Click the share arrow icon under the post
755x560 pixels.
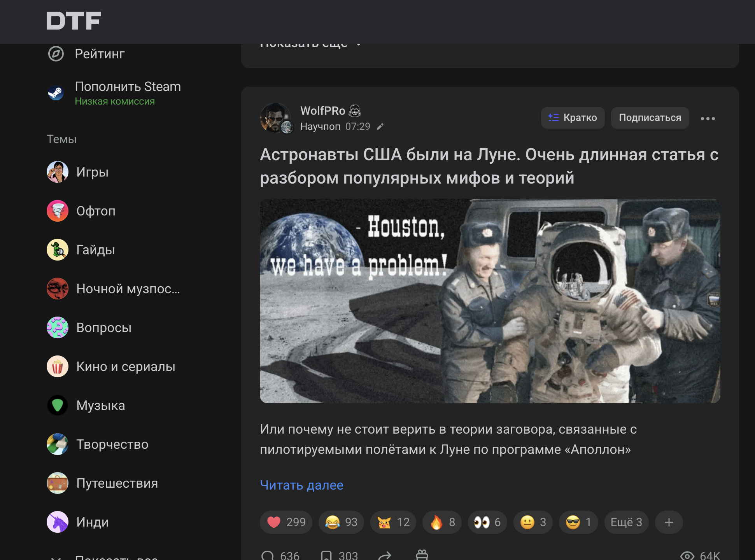[x=384, y=555]
